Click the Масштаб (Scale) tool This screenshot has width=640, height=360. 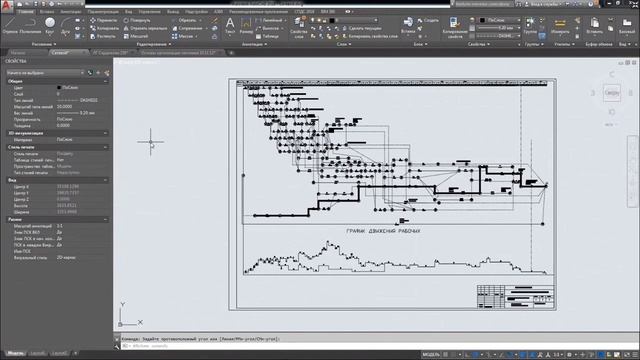(136, 36)
